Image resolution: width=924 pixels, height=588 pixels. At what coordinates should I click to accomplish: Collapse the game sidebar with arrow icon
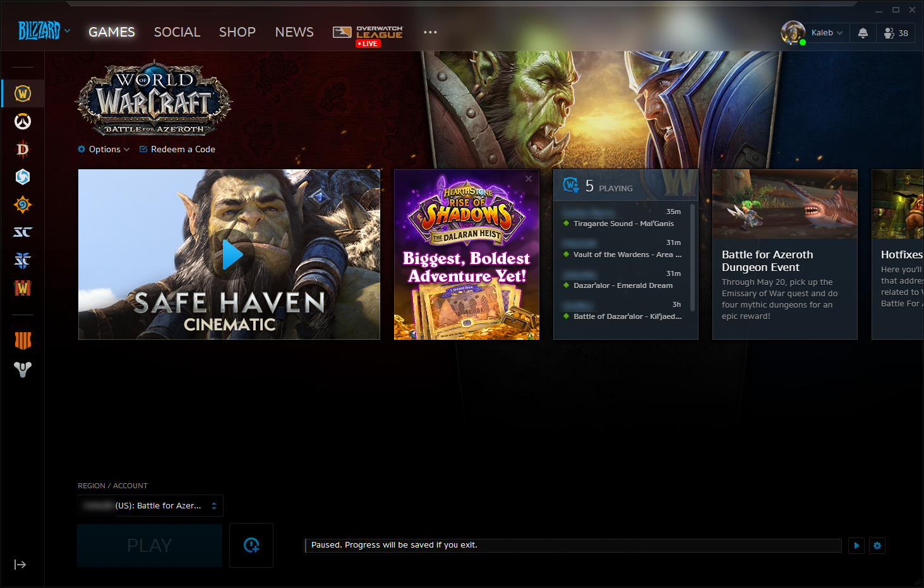pyautogui.click(x=20, y=565)
